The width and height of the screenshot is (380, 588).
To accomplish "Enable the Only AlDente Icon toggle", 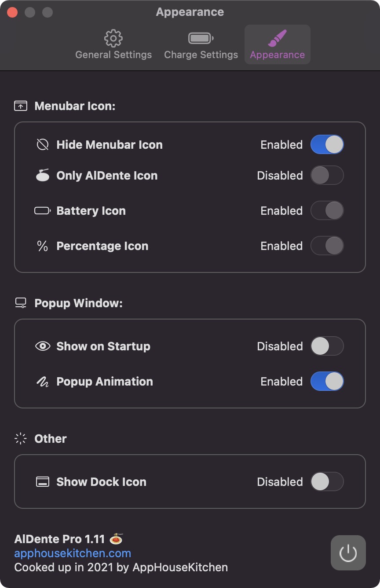I will pos(327,176).
